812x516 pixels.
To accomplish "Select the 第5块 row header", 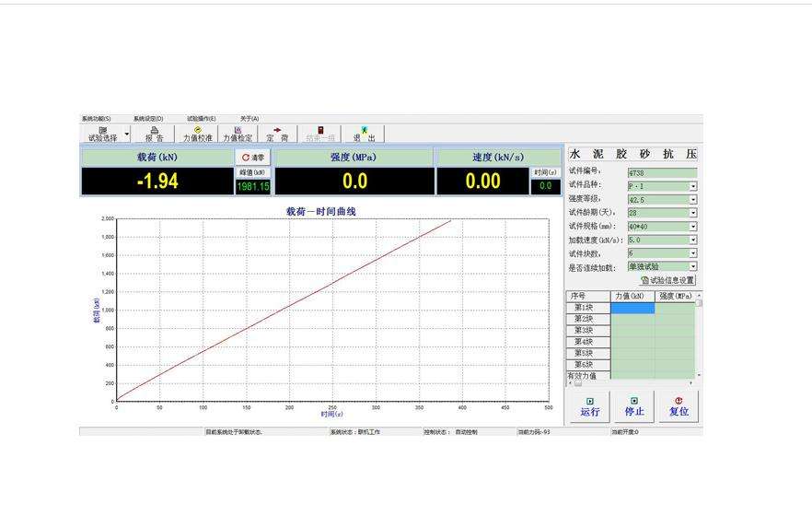I will tap(588, 353).
